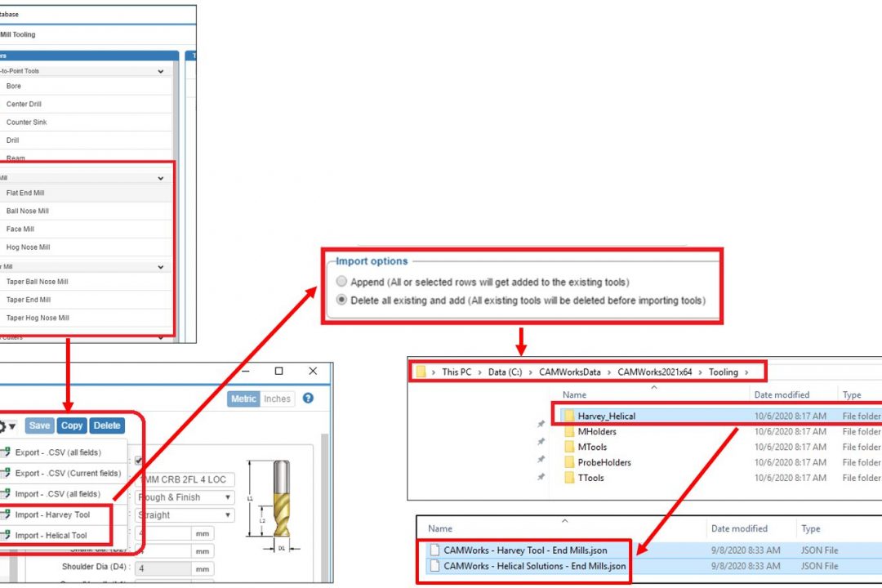Sort by Date modified column in folder list
This screenshot has width=882, height=588.
(782, 395)
